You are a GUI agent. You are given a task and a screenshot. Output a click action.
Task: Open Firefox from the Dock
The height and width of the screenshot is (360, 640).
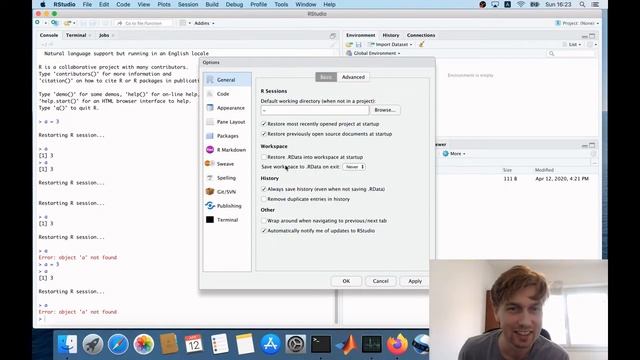coord(397,344)
